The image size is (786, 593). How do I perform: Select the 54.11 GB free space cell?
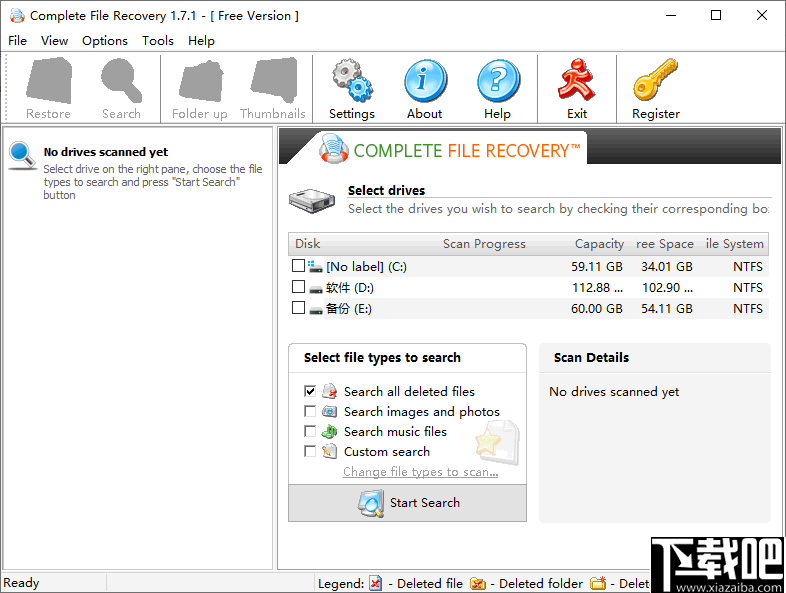click(667, 309)
